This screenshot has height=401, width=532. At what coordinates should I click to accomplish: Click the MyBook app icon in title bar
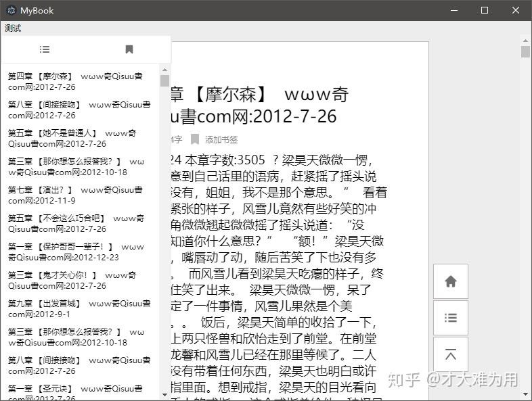click(11, 10)
